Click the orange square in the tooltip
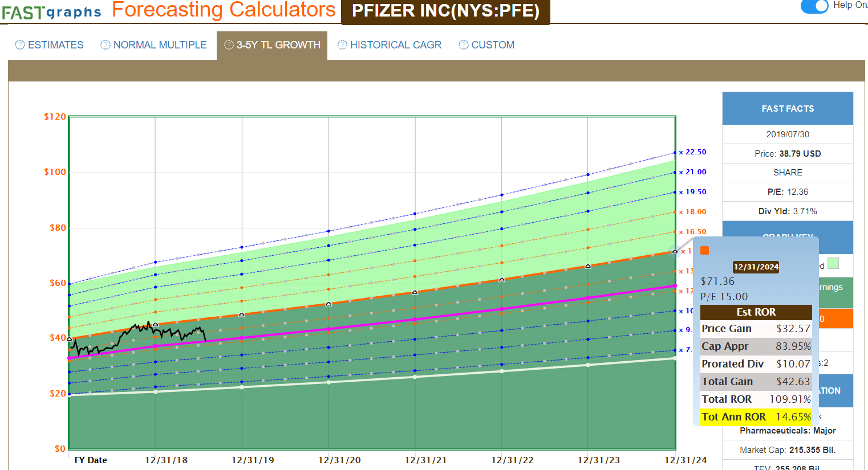Image resolution: width=868 pixels, height=470 pixels. point(705,250)
